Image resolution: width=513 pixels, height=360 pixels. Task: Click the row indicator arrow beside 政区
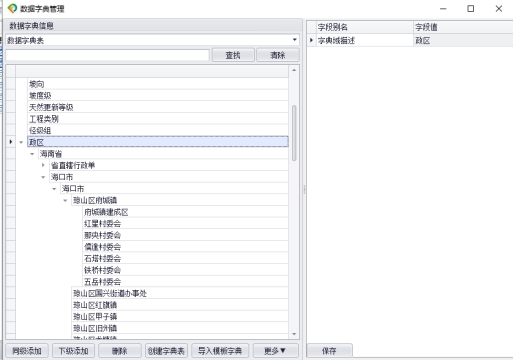(11, 142)
